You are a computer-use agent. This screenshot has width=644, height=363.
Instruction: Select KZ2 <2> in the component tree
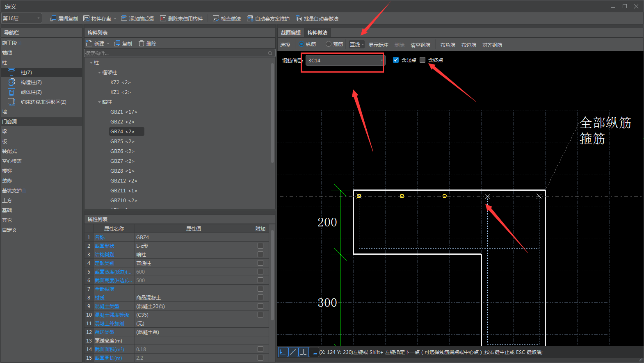(120, 82)
